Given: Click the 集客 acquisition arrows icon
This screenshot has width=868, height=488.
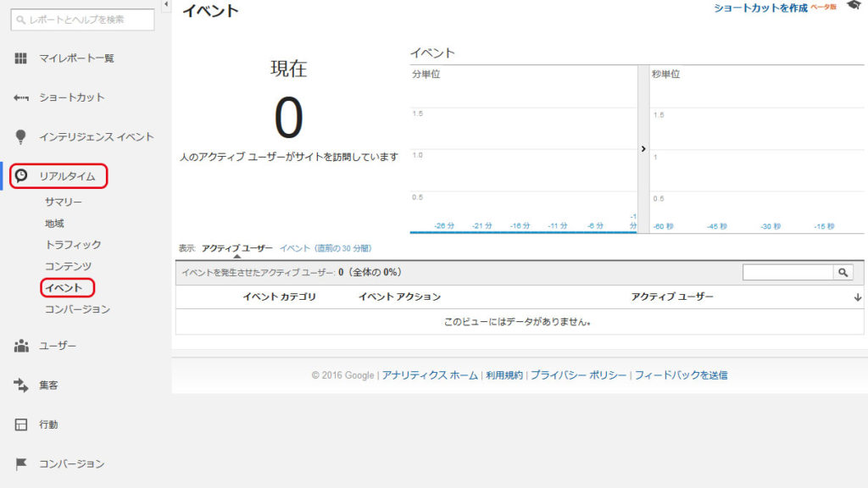Looking at the screenshot, I should [x=21, y=385].
